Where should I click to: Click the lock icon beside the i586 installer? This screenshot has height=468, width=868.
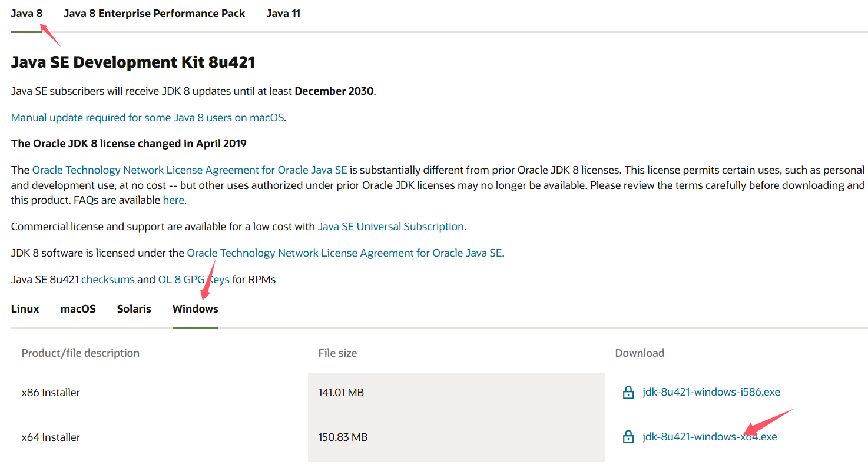point(628,393)
